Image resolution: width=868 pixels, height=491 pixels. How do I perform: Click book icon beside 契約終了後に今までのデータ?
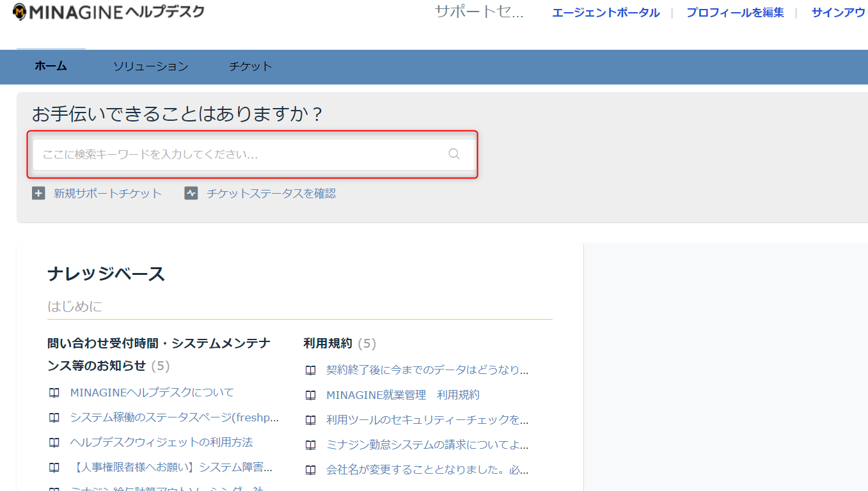coord(310,370)
